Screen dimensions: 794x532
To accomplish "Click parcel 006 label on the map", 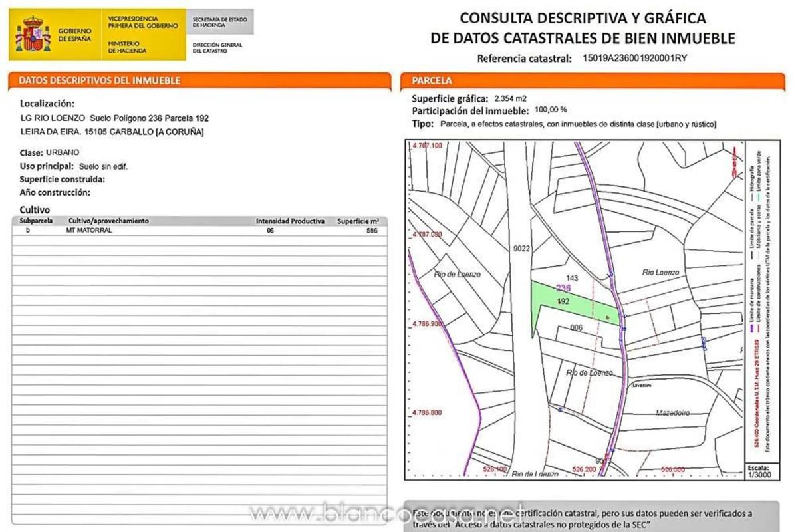I will [x=577, y=328].
